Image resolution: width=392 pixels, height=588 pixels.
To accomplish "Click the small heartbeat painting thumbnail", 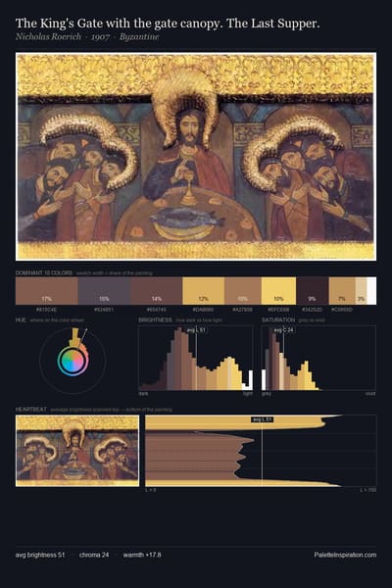I will [x=77, y=451].
